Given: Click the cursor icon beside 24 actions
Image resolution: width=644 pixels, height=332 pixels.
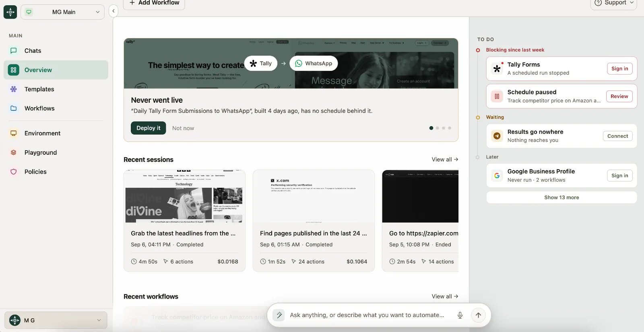Looking at the screenshot, I should (294, 261).
